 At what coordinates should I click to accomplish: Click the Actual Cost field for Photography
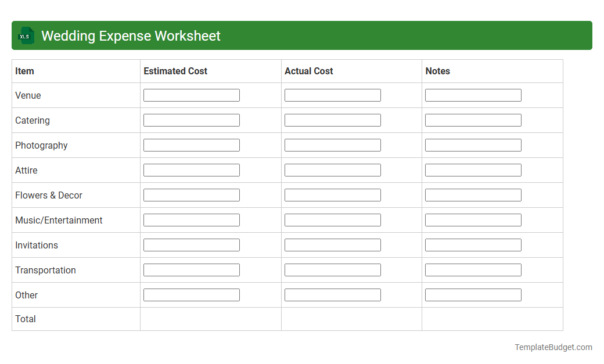[332, 145]
